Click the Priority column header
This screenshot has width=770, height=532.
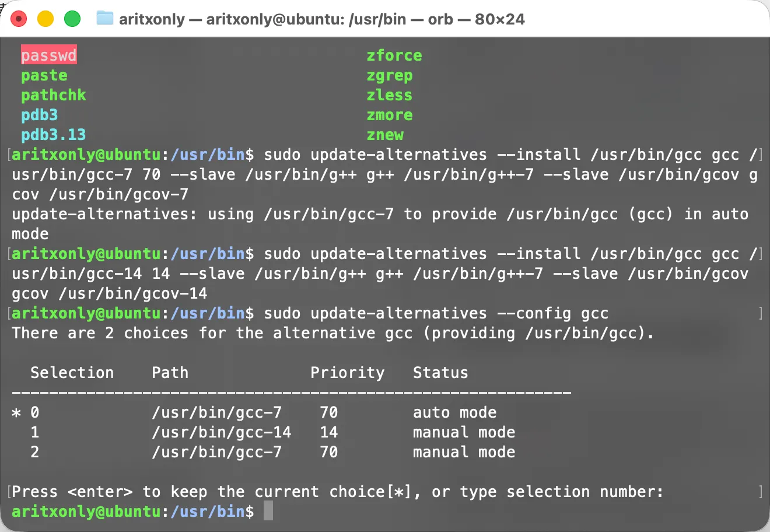(x=348, y=373)
